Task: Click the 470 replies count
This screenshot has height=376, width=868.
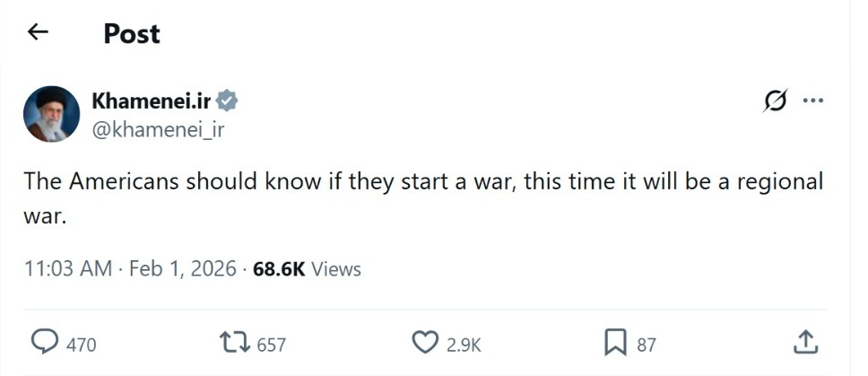Action: pos(81,345)
